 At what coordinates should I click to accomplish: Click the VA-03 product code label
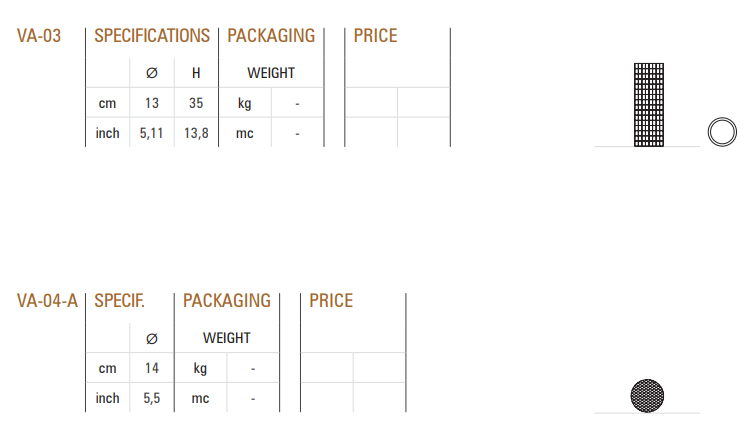coord(39,36)
